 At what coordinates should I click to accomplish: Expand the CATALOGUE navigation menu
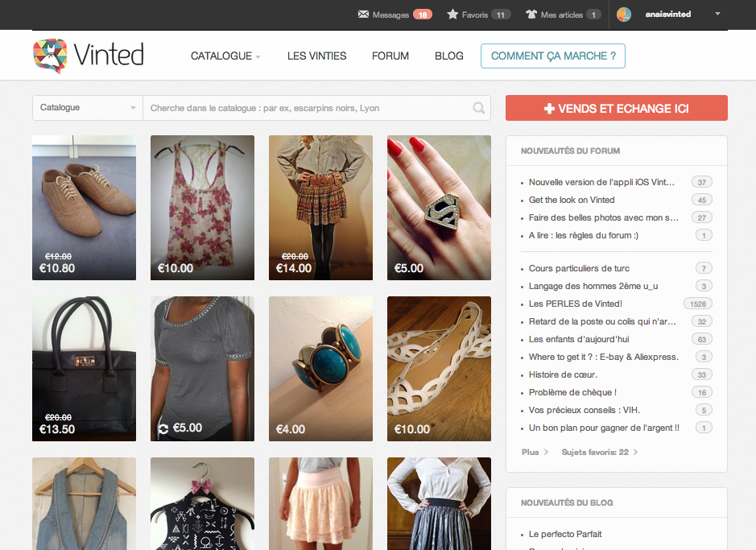[225, 56]
